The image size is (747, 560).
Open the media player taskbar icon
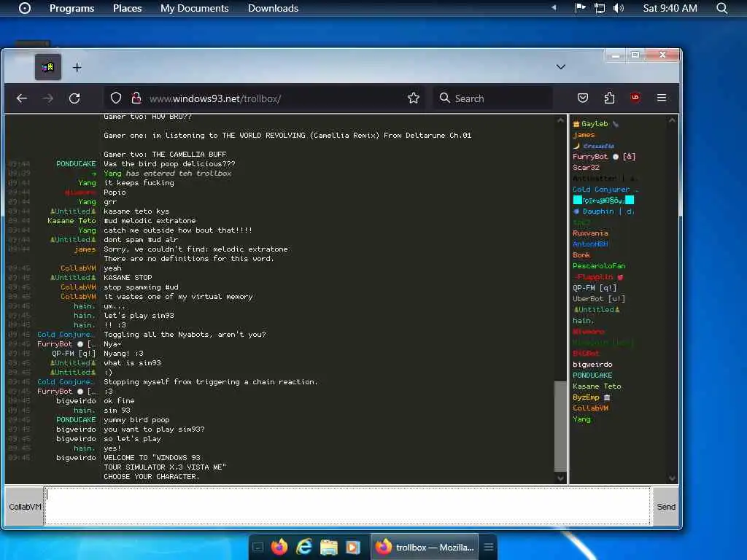tap(353, 547)
